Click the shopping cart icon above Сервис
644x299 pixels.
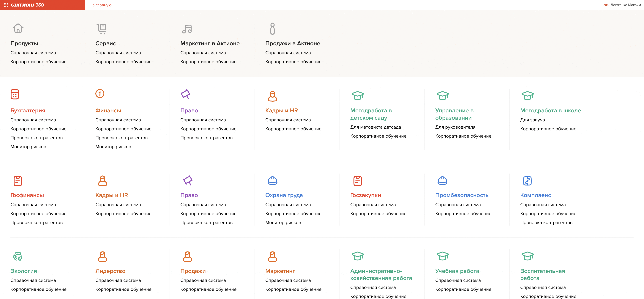102,29
